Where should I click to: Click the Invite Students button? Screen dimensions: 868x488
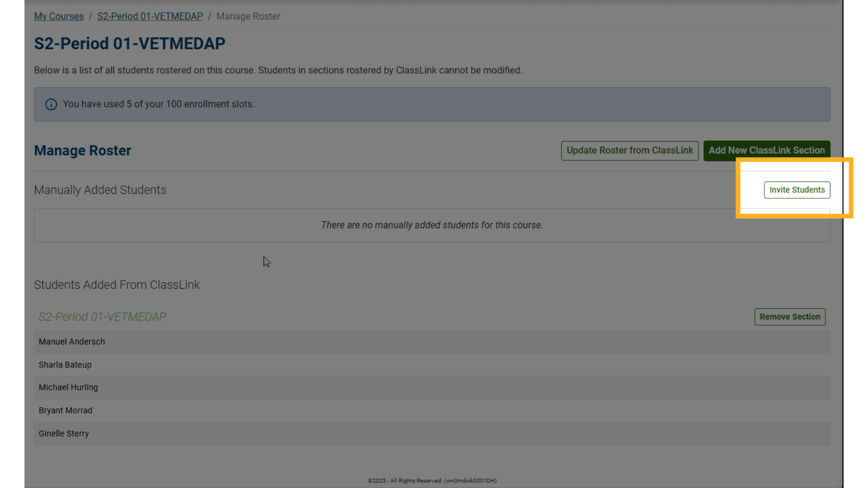(797, 190)
